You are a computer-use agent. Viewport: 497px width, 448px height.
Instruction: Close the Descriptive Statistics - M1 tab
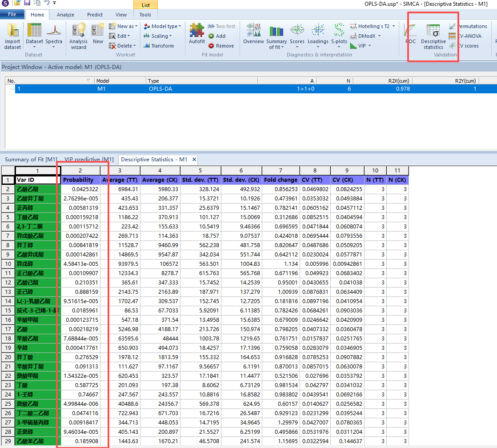[x=194, y=159]
